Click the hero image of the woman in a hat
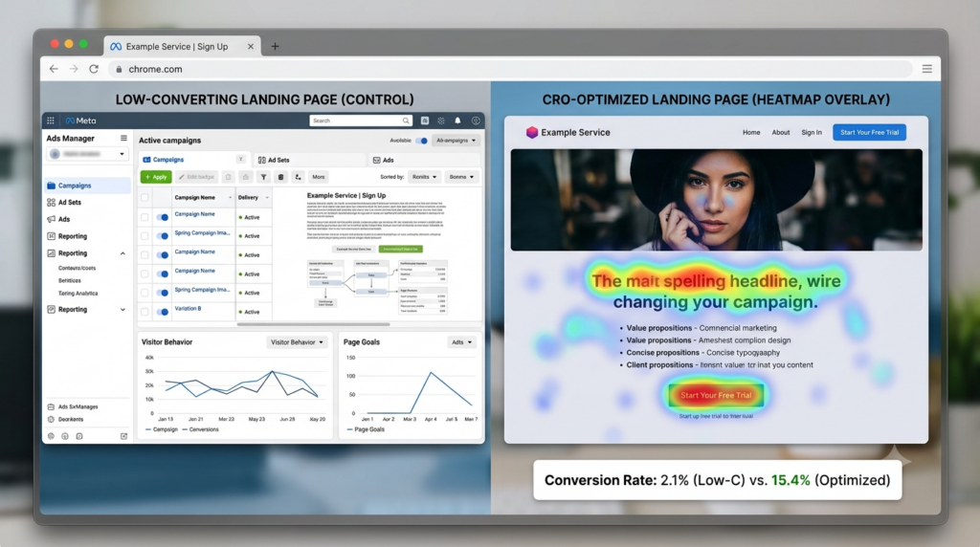The width and height of the screenshot is (980, 547). click(716, 200)
